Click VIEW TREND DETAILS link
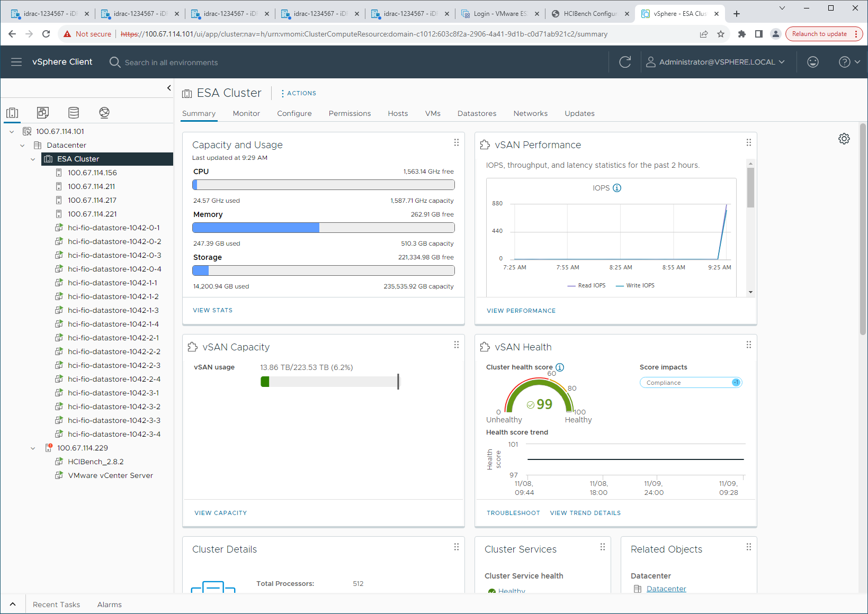The width and height of the screenshot is (868, 614). (x=585, y=513)
